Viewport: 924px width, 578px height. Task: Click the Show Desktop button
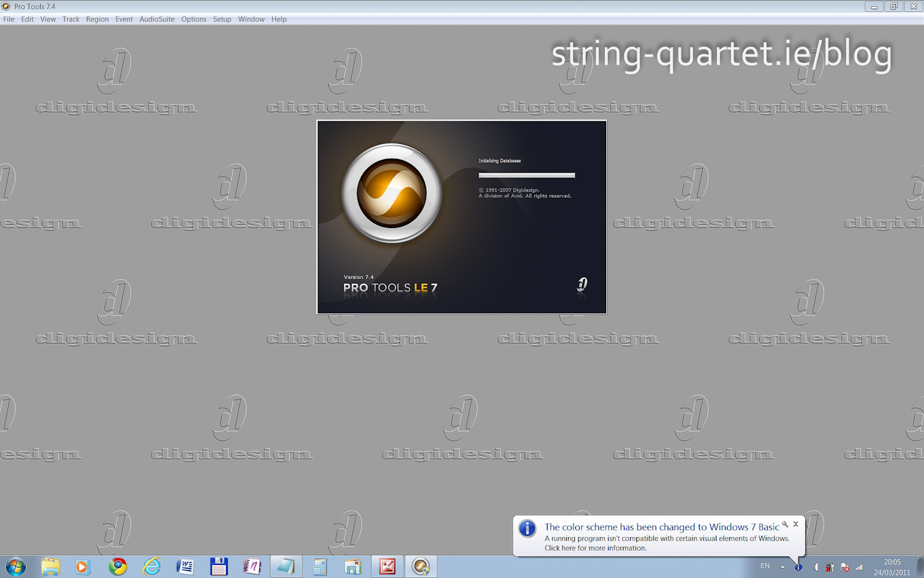coord(920,566)
